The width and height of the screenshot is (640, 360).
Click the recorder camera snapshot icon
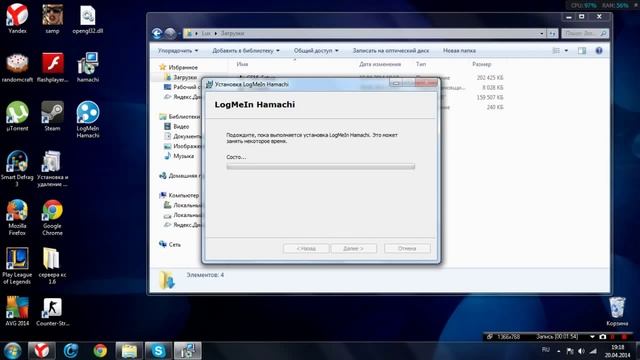602,337
